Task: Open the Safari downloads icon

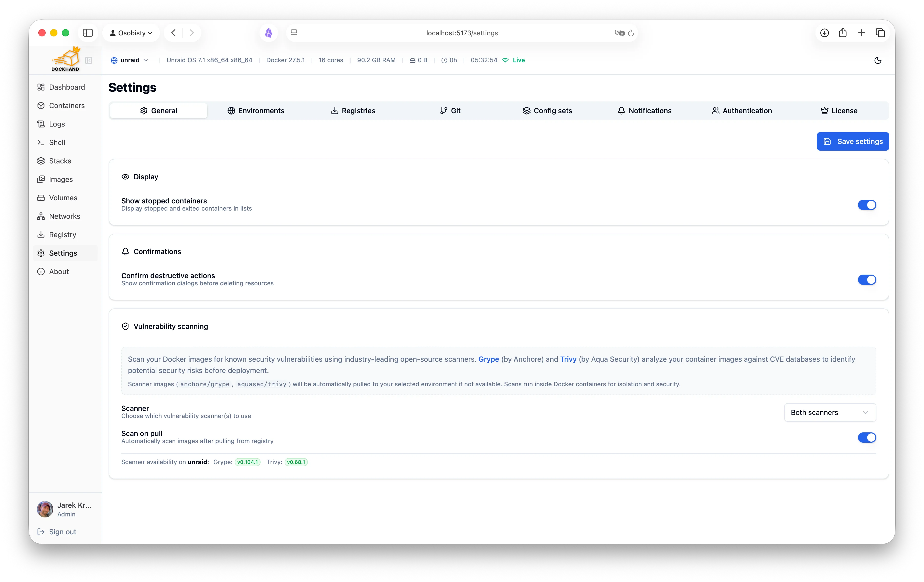Action: (824, 33)
